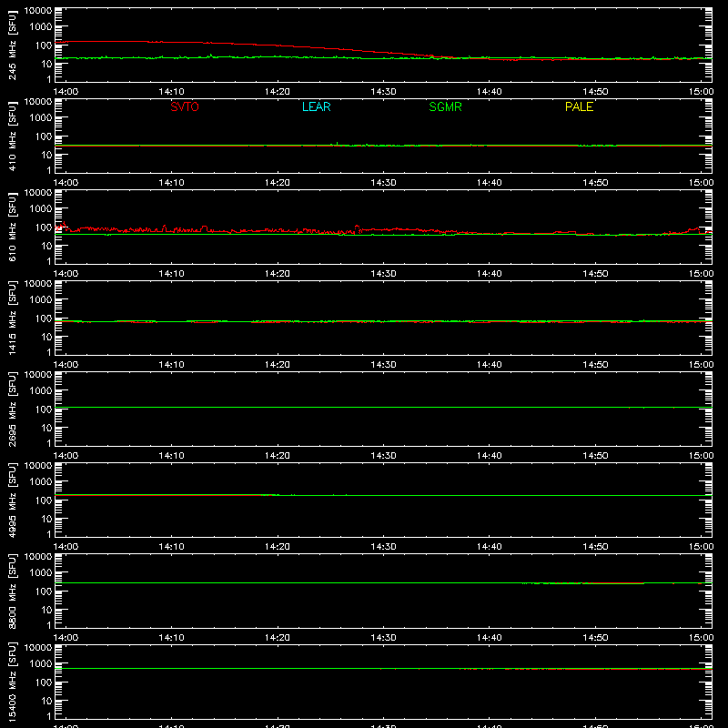Click 14:50 label under the 410 MHz plot

pos(595,183)
